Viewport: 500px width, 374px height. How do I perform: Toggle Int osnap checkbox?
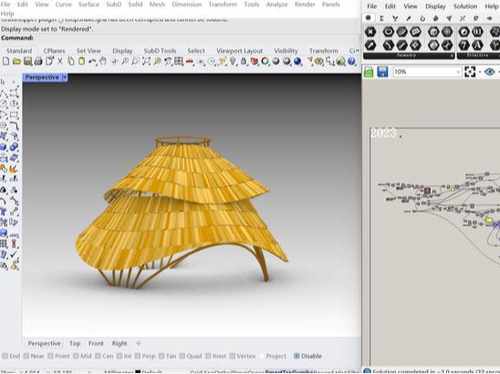click(119, 356)
